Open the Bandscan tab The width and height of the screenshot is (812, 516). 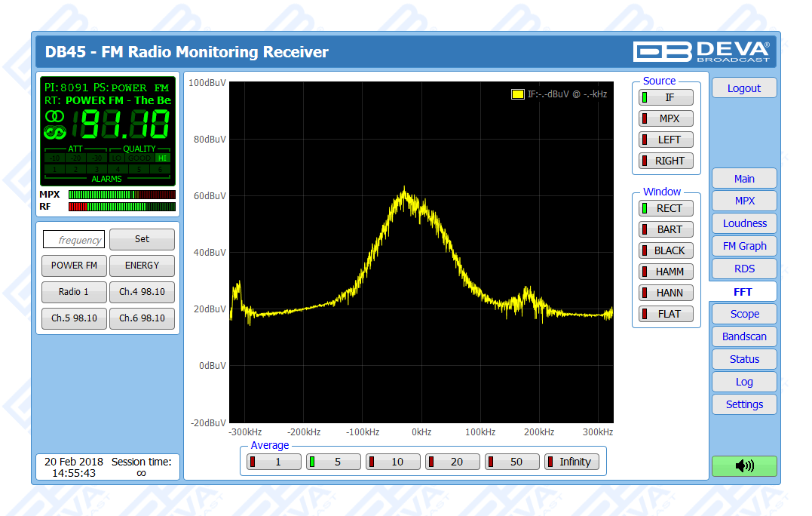(743, 336)
